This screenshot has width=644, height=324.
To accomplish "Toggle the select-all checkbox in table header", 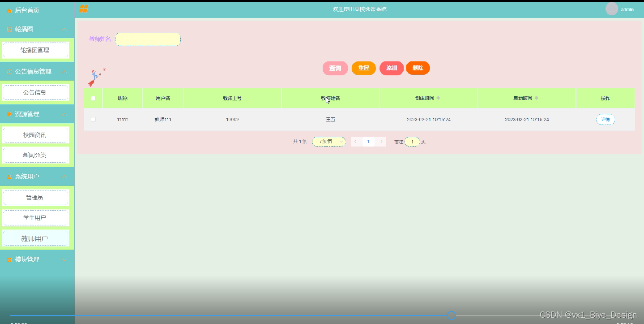I will (x=93, y=99).
